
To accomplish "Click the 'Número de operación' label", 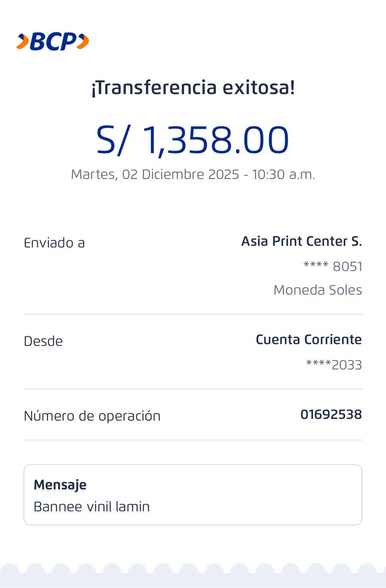I will 92,416.
